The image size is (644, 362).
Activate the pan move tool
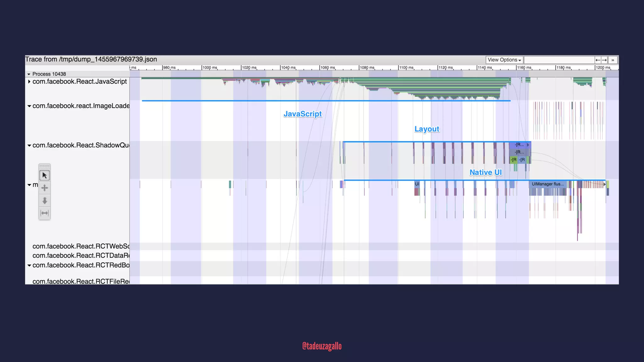44,188
